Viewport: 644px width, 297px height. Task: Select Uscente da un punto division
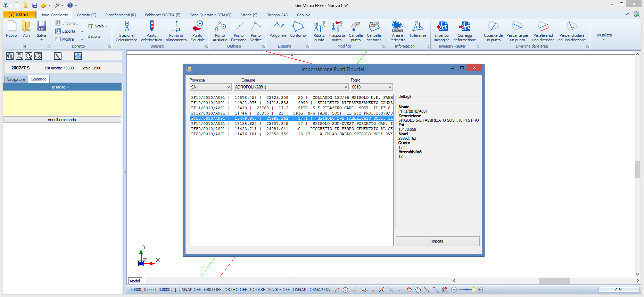(x=493, y=31)
